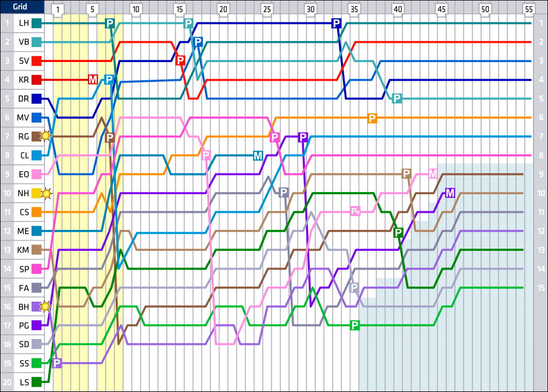Select the orange P pit marker near lap 37
548x392 pixels.
pos(372,118)
